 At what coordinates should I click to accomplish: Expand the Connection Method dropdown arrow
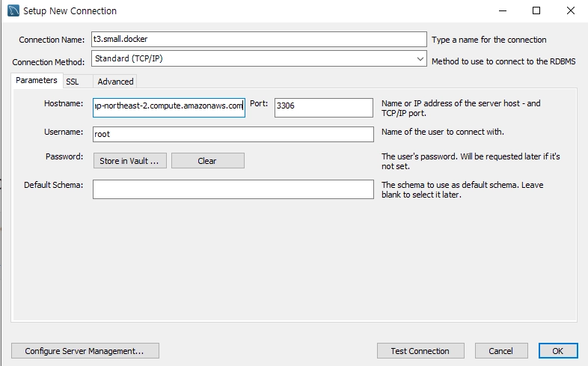[420, 59]
